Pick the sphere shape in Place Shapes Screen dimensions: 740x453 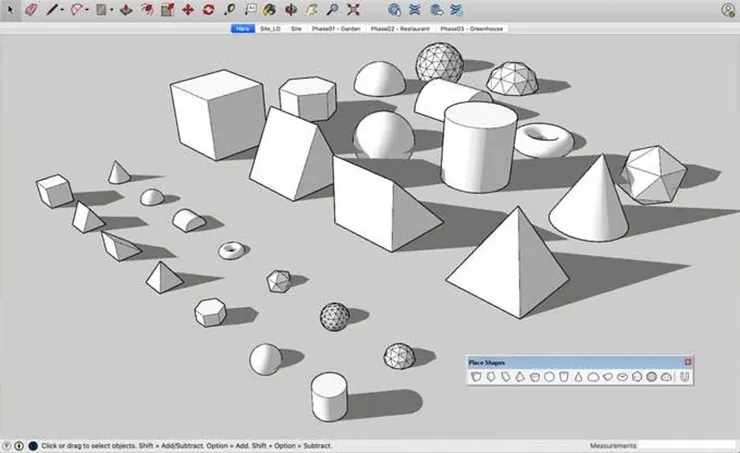pos(549,377)
